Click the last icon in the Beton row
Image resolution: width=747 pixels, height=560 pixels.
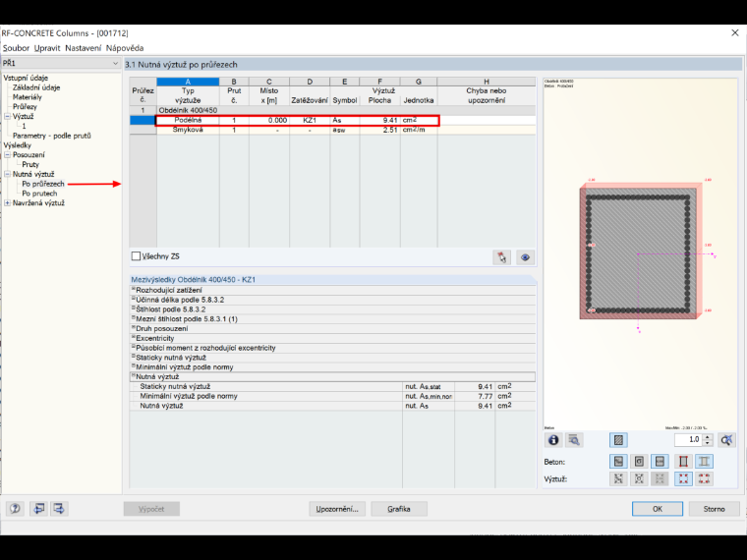[x=704, y=461]
